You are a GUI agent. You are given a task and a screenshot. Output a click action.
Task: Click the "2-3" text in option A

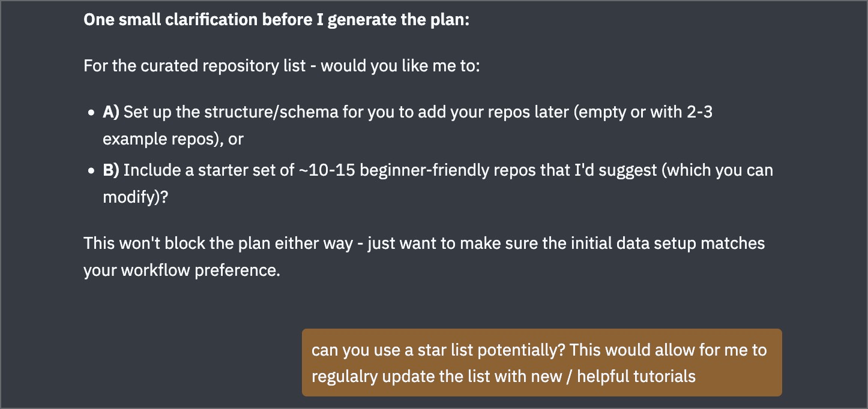pyautogui.click(x=699, y=112)
